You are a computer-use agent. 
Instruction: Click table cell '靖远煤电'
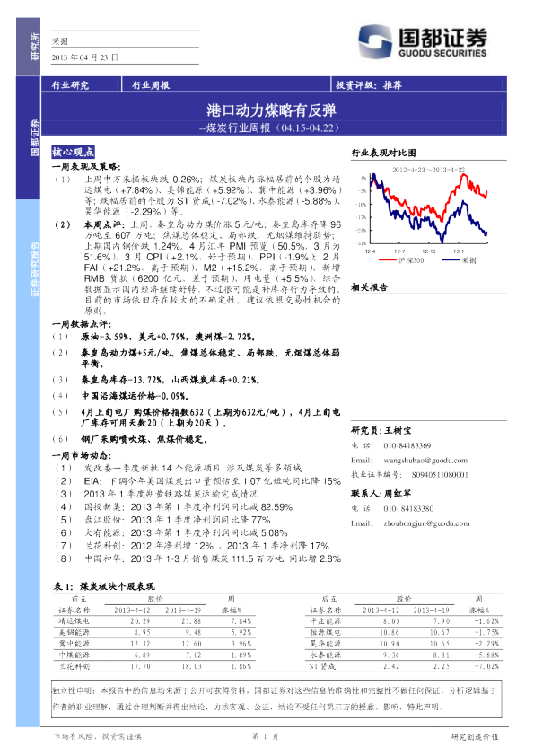click(x=74, y=621)
